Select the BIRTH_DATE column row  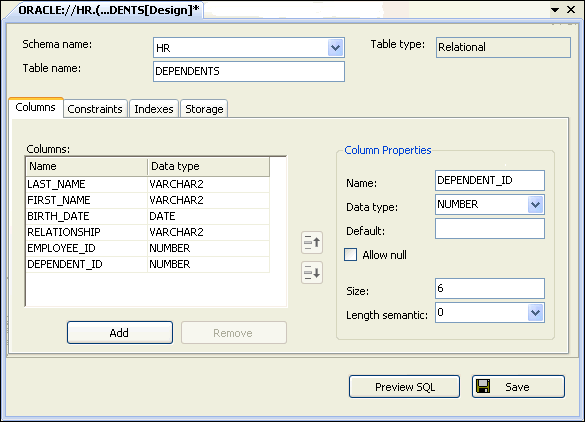coord(148,216)
